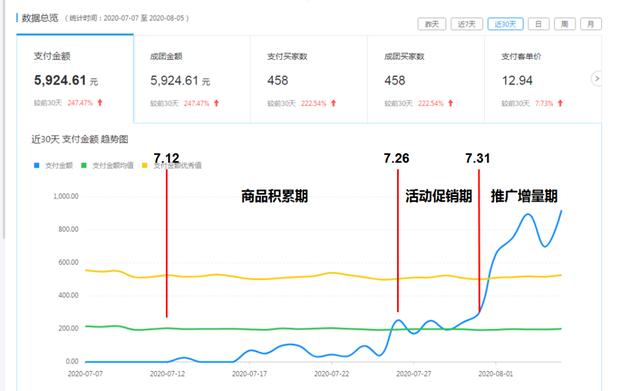Viewport: 640px width, 391px height.
Task: Toggle the blue 支付金额 legend series
Action: click(53, 165)
